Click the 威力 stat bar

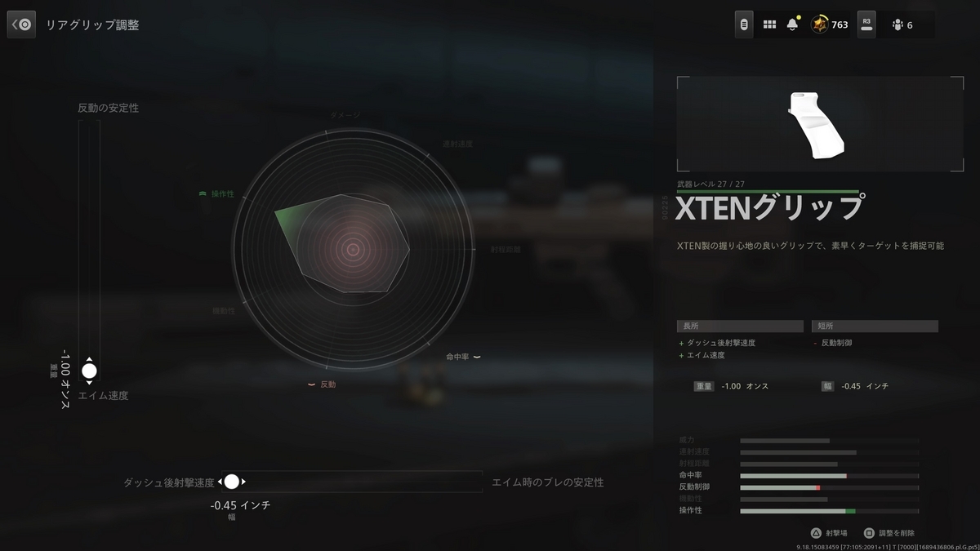point(830,441)
